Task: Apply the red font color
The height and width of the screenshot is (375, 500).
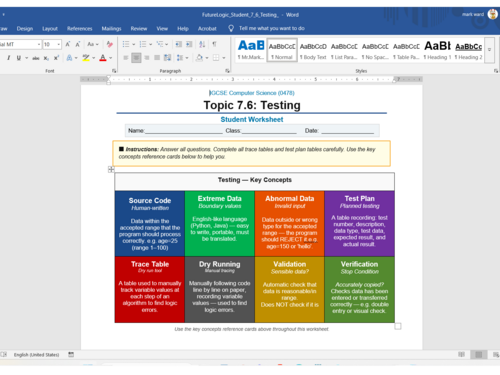Action: click(103, 58)
